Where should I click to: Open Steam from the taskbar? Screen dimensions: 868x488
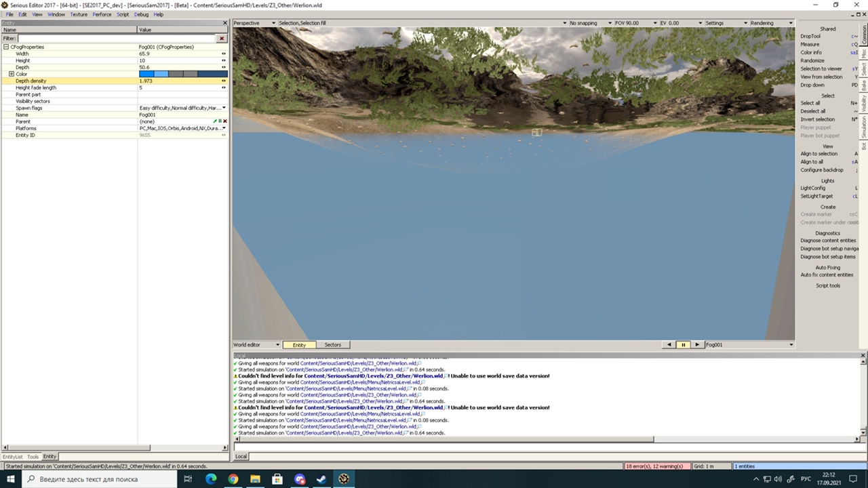click(x=321, y=479)
